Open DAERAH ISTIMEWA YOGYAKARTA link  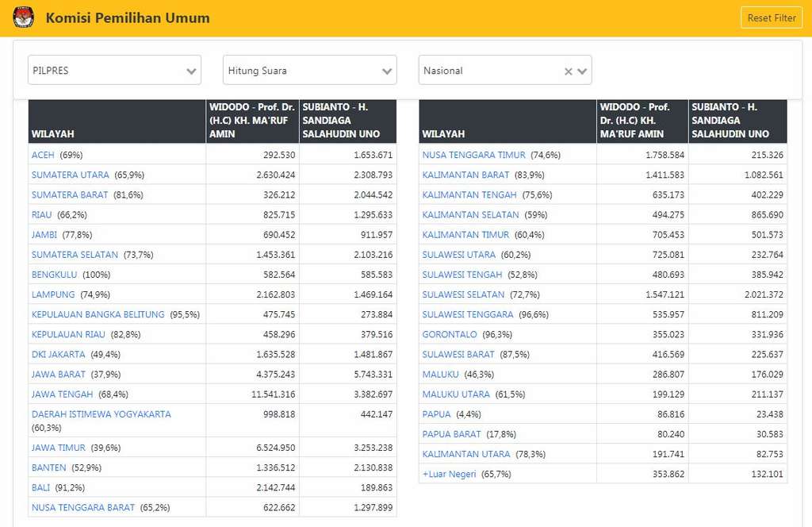101,414
